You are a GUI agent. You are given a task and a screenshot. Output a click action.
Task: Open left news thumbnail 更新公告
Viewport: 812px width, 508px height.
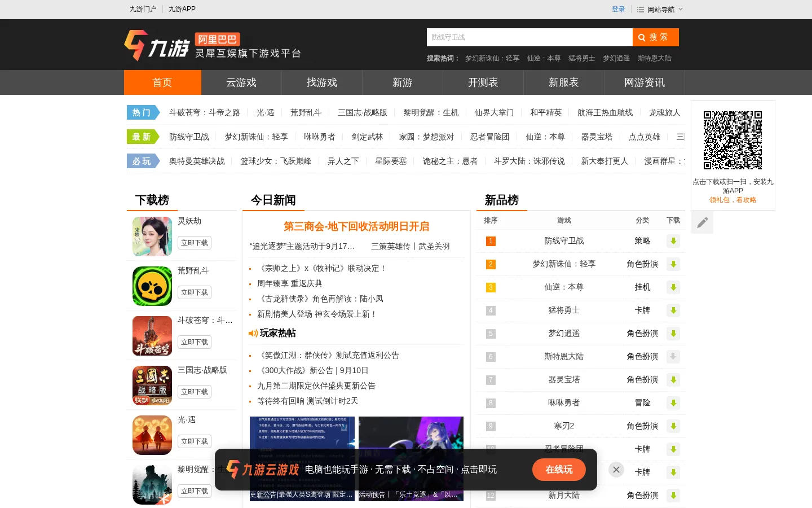tap(302, 459)
